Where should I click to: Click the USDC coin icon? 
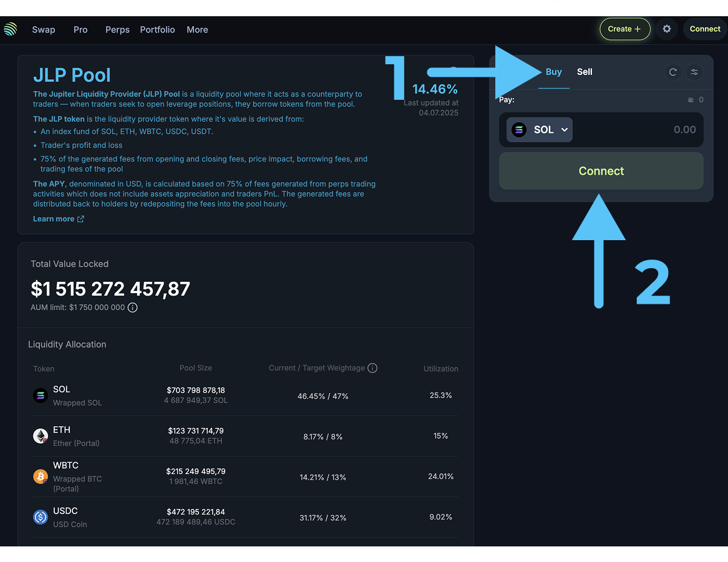coord(41,517)
